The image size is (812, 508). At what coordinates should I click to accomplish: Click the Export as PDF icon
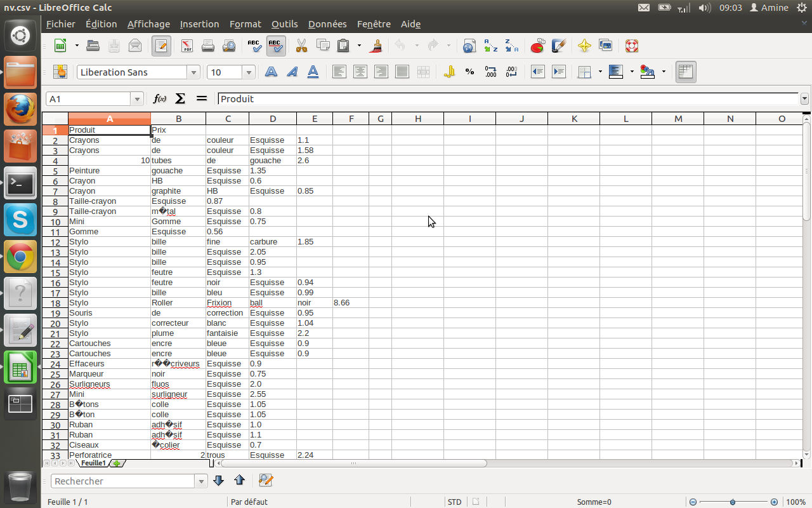187,46
